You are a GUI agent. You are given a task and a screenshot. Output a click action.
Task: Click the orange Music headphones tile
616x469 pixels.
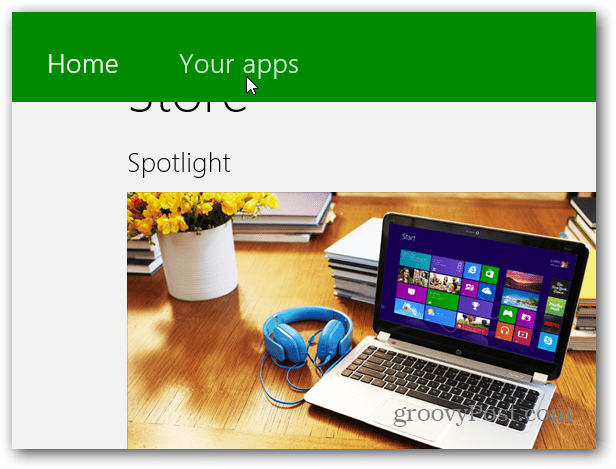pos(504,332)
